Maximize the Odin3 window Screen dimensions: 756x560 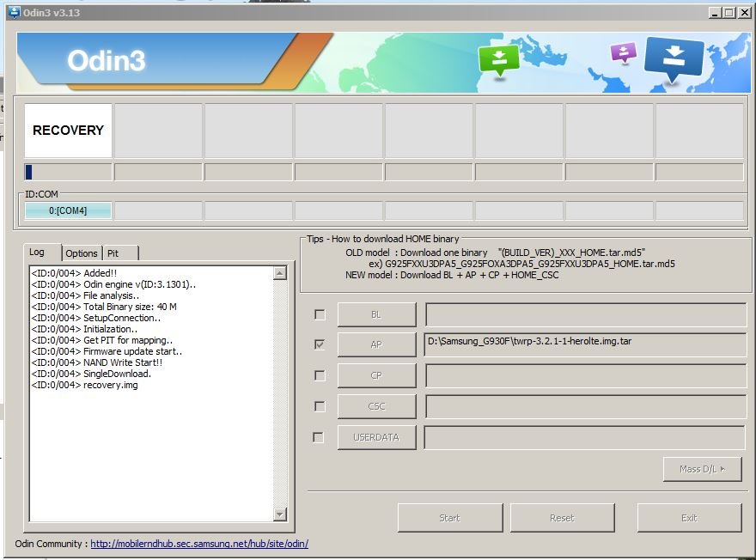pos(730,13)
